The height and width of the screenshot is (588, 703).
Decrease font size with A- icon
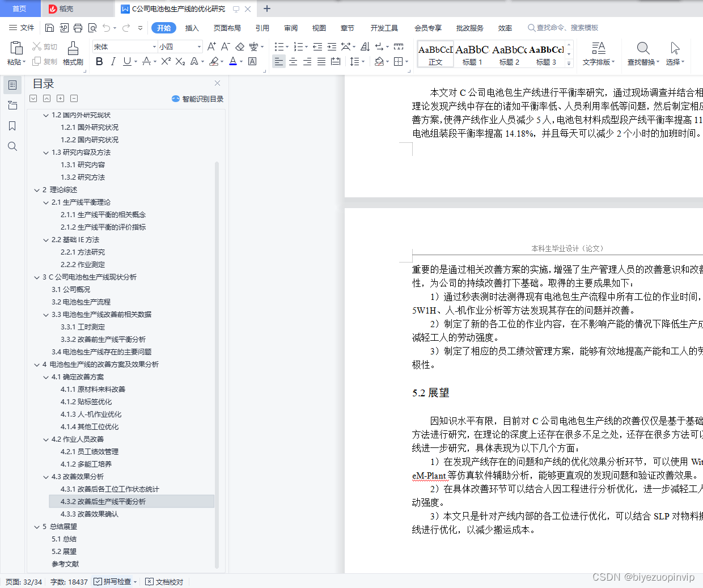click(x=225, y=46)
